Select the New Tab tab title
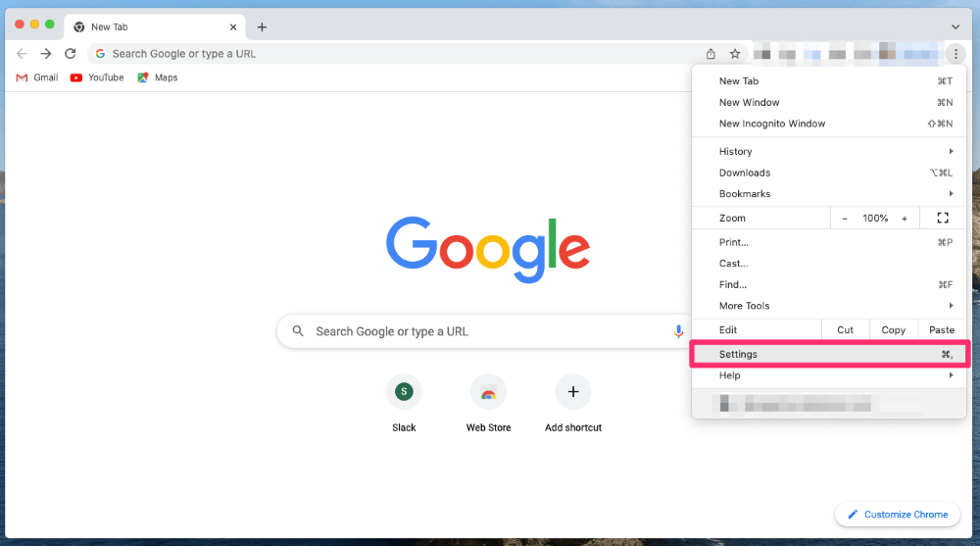This screenshot has width=980, height=546. pos(110,26)
